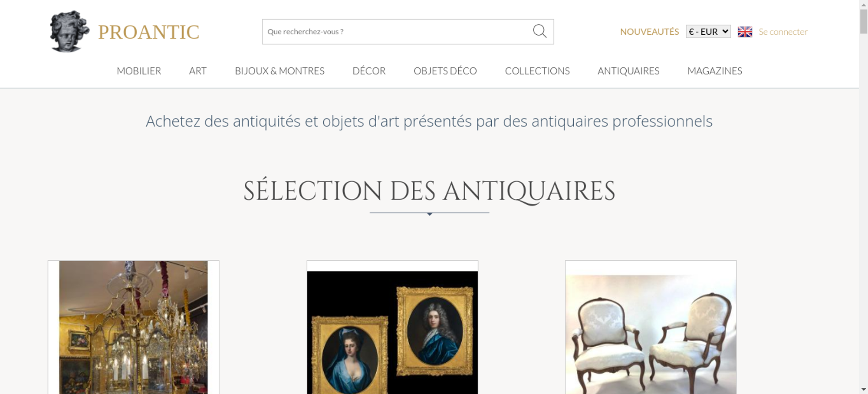Open the white armchairs thumbnail
This screenshot has width=868, height=394.
click(x=651, y=327)
